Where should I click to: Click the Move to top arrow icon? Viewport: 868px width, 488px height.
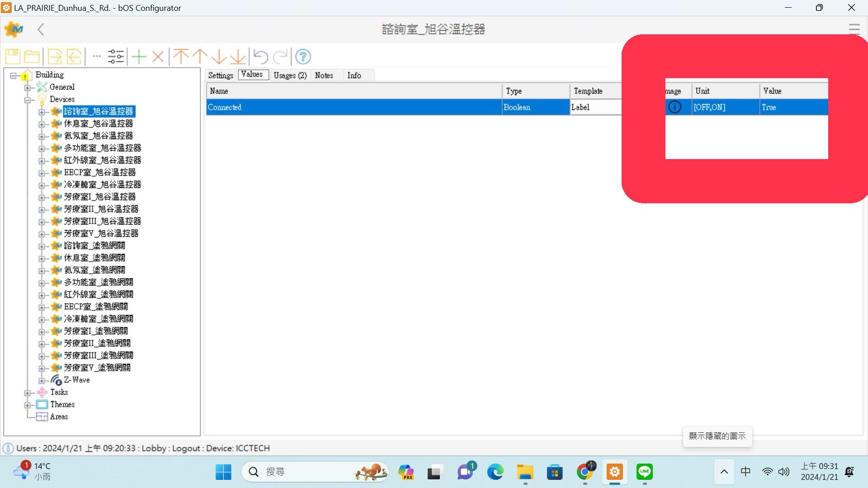[181, 57]
